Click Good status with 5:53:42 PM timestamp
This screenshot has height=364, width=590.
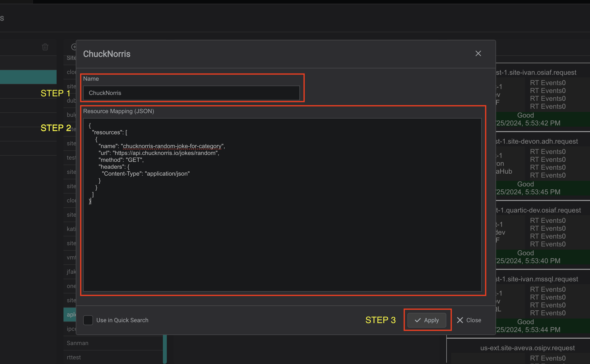coord(543,119)
